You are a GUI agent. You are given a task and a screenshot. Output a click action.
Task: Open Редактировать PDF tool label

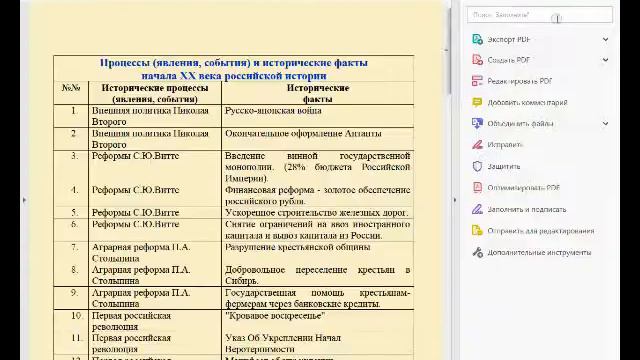point(520,81)
